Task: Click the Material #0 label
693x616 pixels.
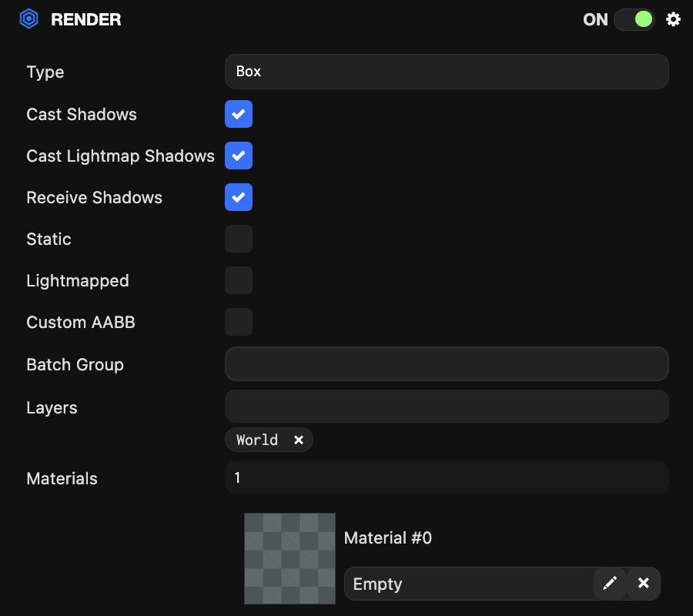Action: tap(387, 537)
